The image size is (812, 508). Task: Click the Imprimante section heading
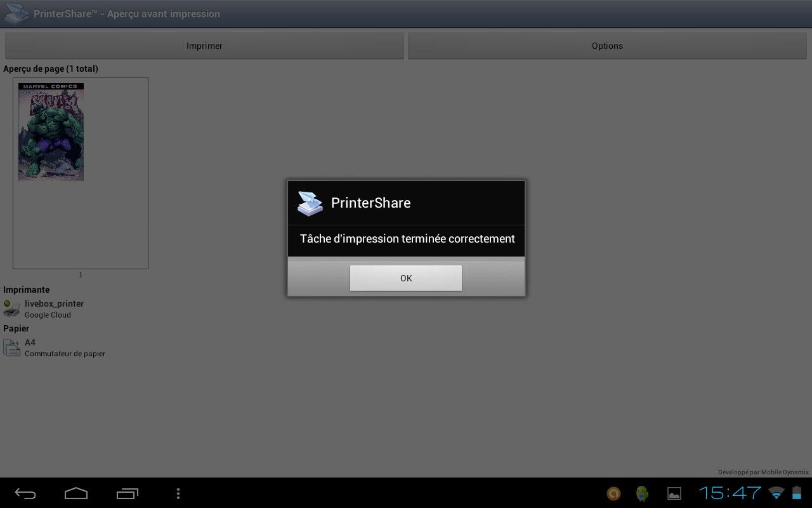coord(26,290)
